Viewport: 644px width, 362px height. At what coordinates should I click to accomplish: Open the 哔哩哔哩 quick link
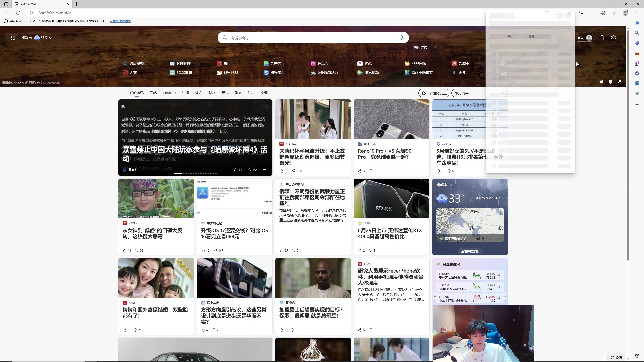pos(180,64)
